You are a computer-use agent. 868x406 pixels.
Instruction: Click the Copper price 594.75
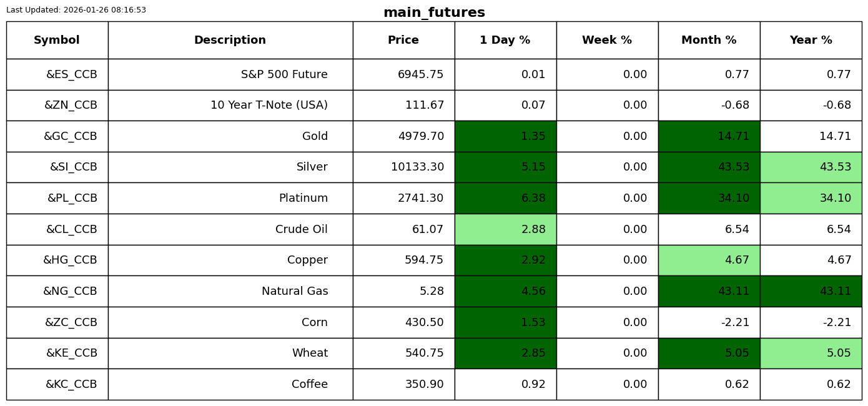coord(423,260)
